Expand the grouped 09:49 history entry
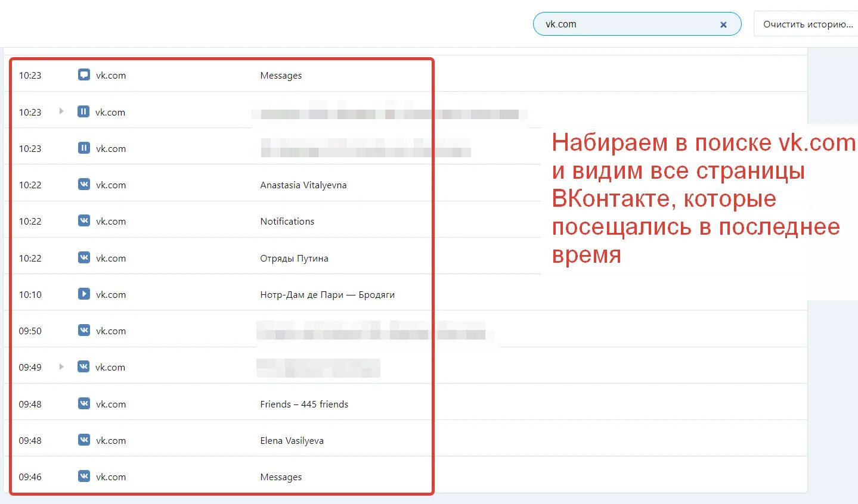The height and width of the screenshot is (504, 858). tap(61, 366)
